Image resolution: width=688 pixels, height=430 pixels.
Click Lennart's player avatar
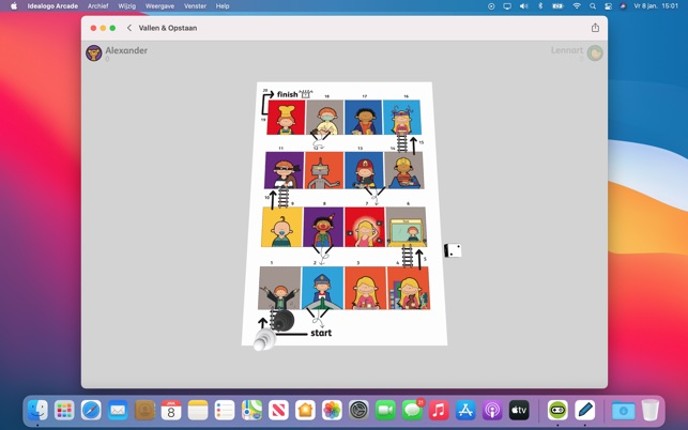tap(595, 53)
